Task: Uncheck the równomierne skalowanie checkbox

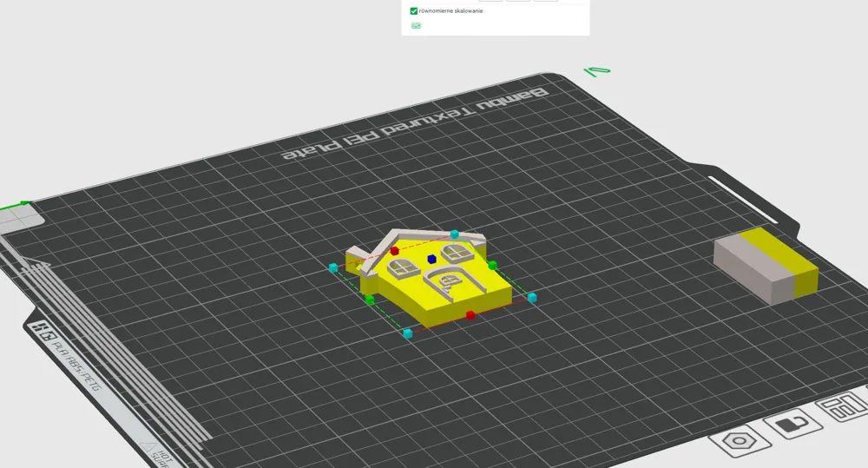Action: [413, 11]
